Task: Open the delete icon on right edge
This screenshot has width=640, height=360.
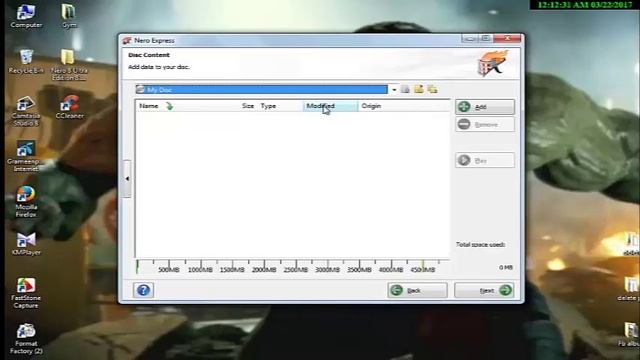Action: coord(630,289)
